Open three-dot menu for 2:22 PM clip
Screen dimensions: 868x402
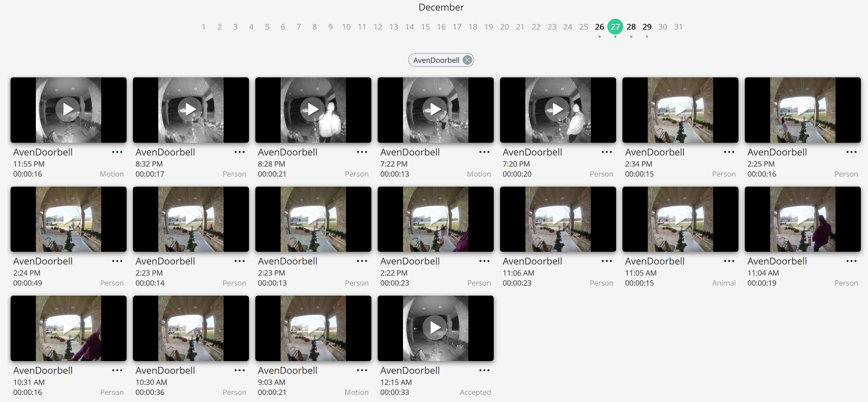pos(484,261)
